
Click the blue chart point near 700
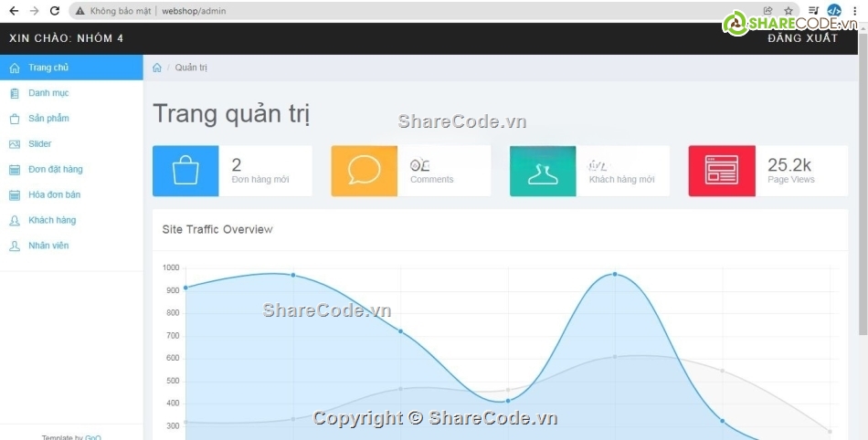point(401,331)
